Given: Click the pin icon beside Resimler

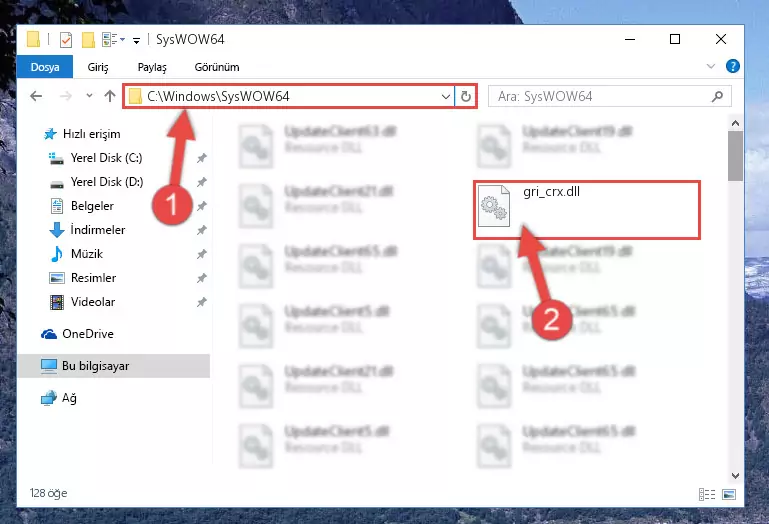Looking at the screenshot, I should 202,278.
